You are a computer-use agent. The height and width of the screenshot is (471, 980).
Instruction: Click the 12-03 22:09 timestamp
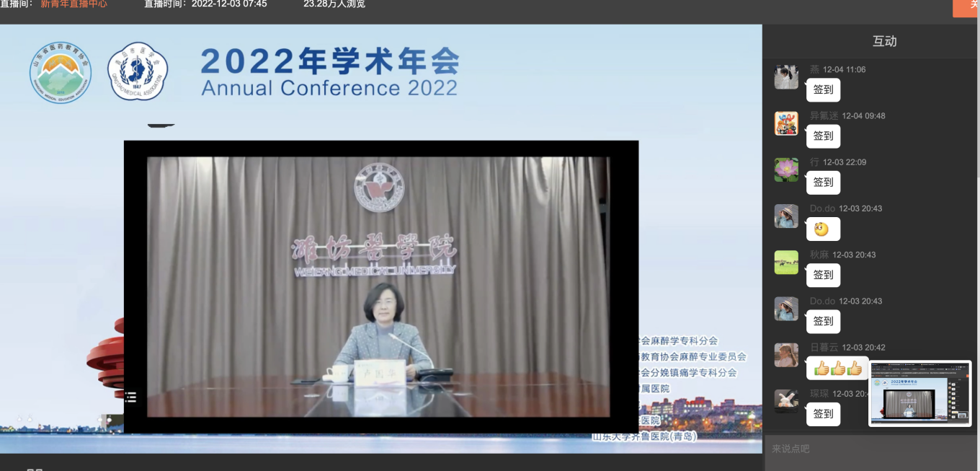click(845, 162)
